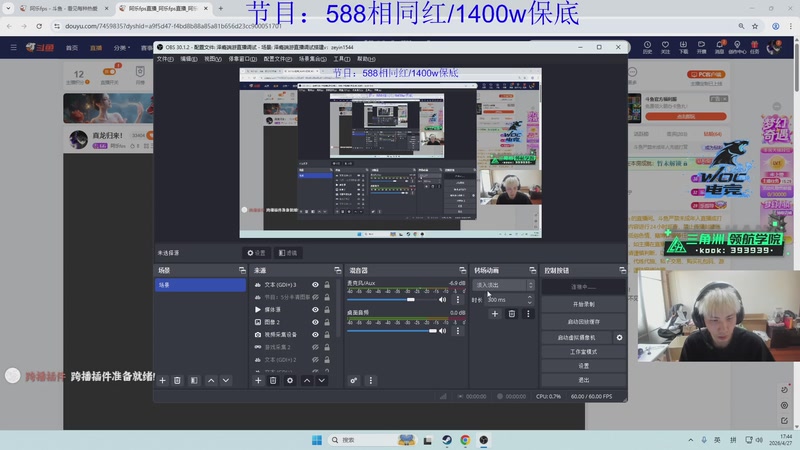Click 退出 button in Controls panel

click(584, 380)
